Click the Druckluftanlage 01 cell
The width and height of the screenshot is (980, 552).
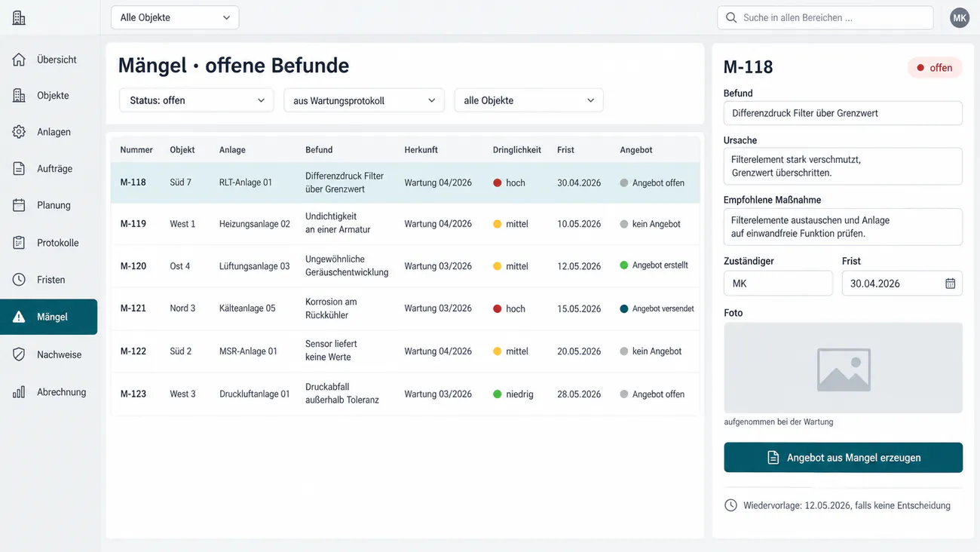point(255,394)
